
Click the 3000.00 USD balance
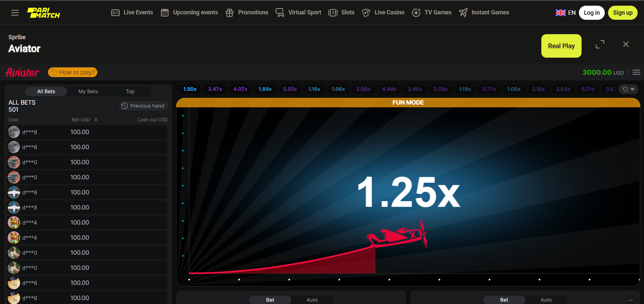(x=603, y=72)
